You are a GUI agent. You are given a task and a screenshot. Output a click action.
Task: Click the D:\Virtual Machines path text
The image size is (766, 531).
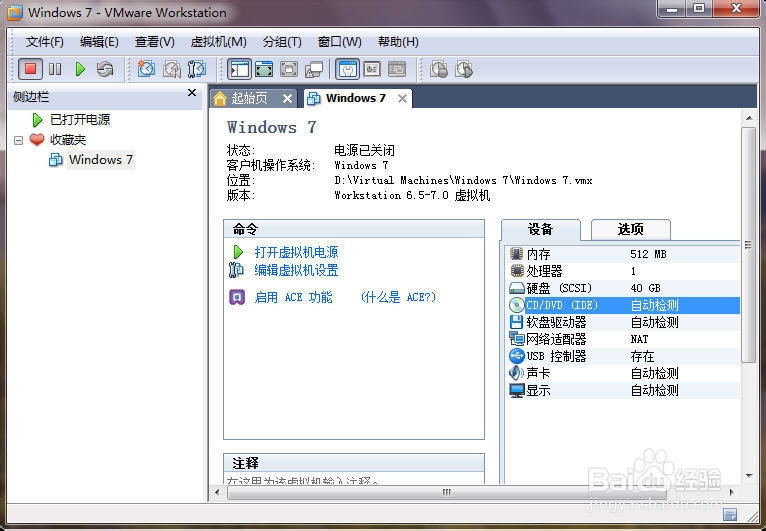[x=463, y=180]
